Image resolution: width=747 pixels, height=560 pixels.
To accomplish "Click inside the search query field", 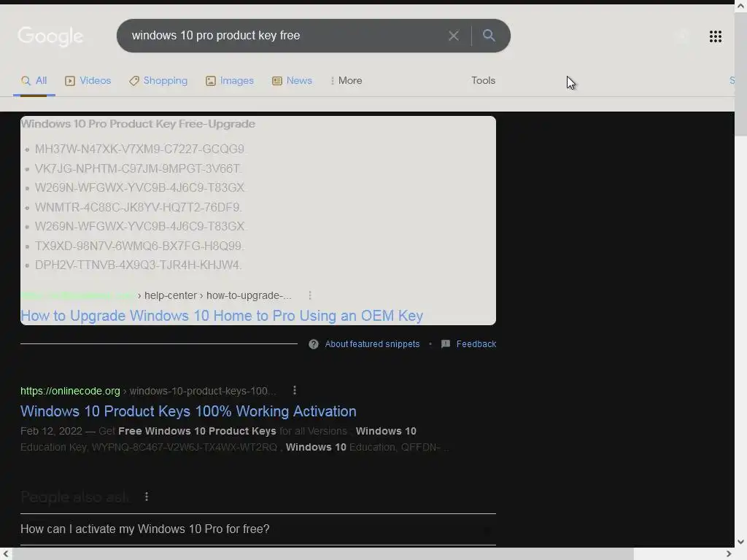I will coord(286,36).
